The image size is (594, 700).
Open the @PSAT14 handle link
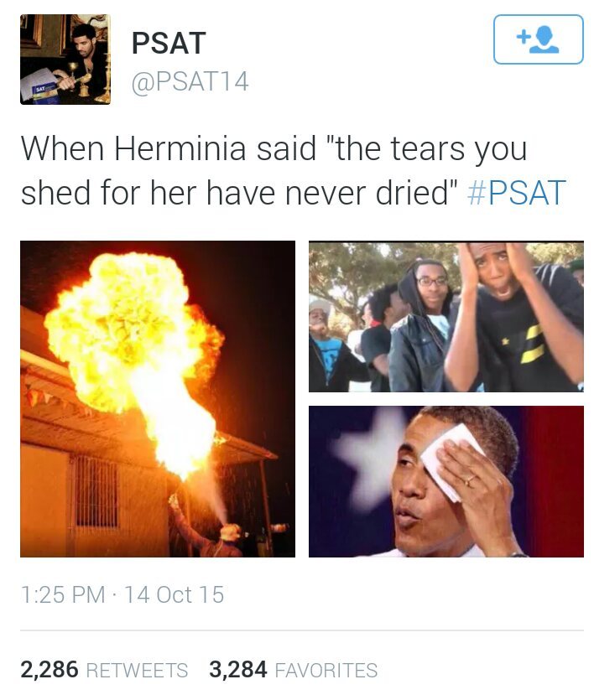click(190, 81)
